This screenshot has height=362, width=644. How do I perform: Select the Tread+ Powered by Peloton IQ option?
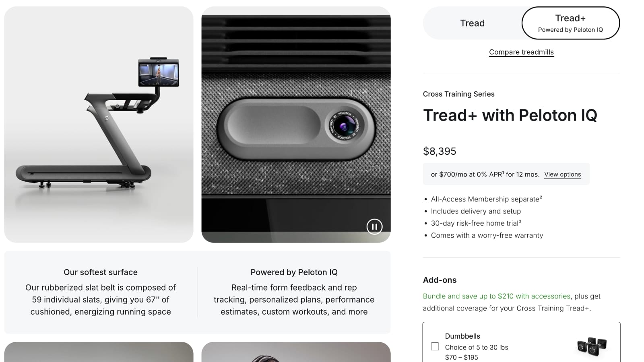[x=570, y=23]
